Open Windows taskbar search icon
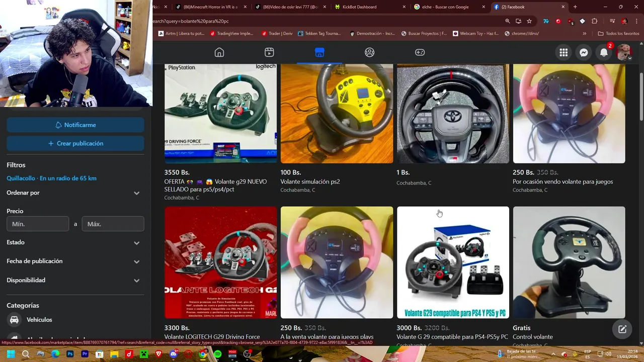 [x=26, y=354]
